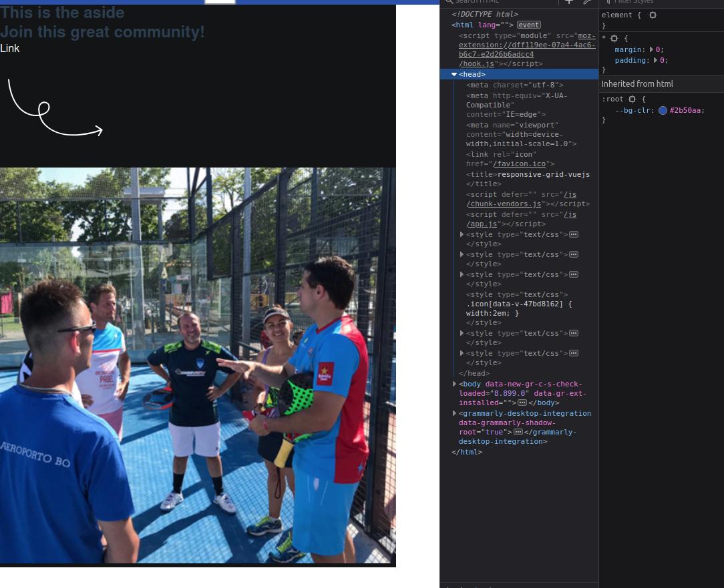Click the create new node plus icon

point(569,1)
